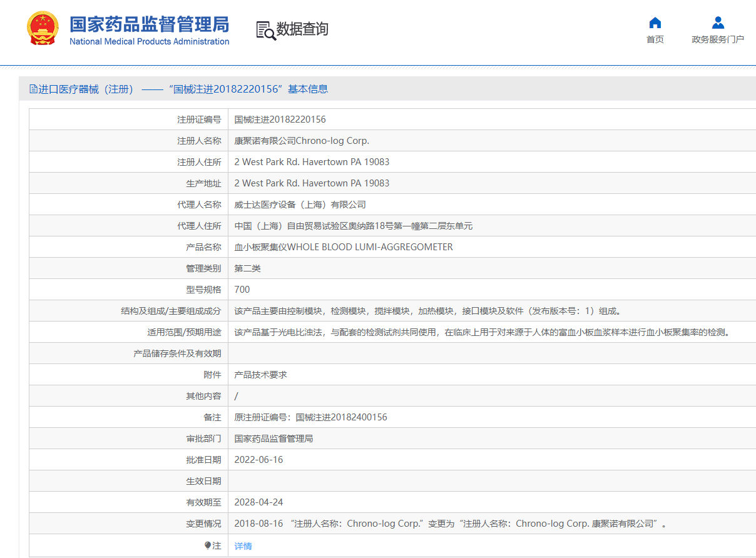Click agent name 威士达医疗设备（上海）有限公司

pos(300,205)
